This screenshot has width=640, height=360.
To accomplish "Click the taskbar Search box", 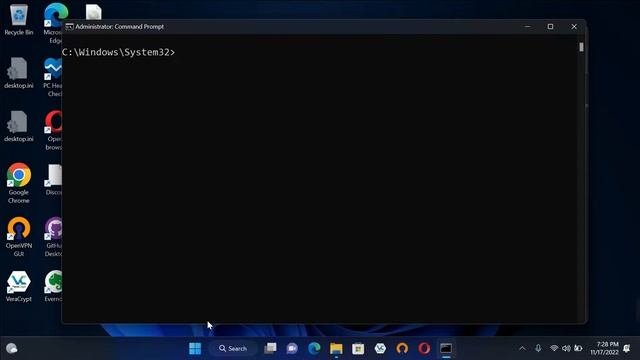I will click(x=233, y=348).
